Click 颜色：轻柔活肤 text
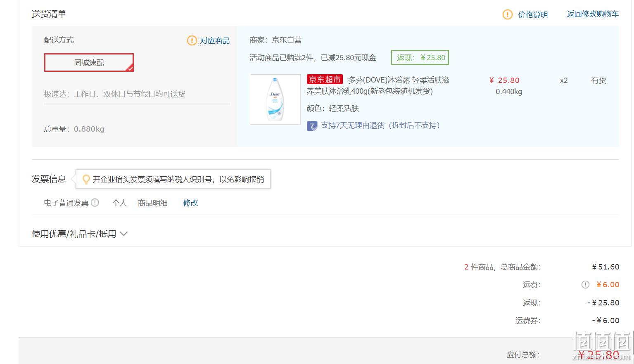 [332, 109]
